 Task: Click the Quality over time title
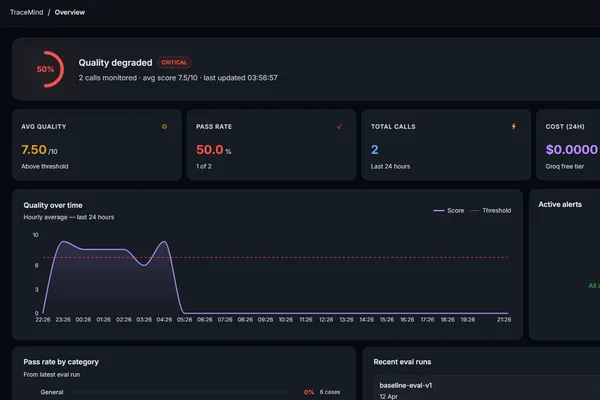pos(53,205)
